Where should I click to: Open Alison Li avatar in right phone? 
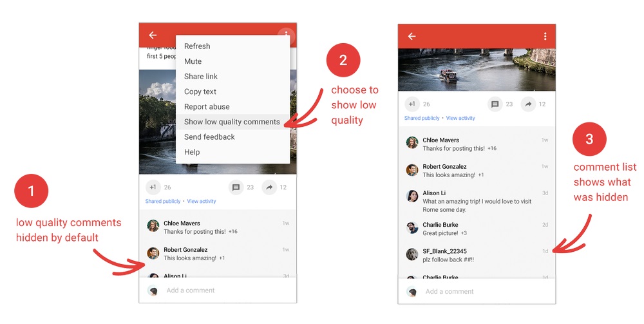click(x=412, y=196)
